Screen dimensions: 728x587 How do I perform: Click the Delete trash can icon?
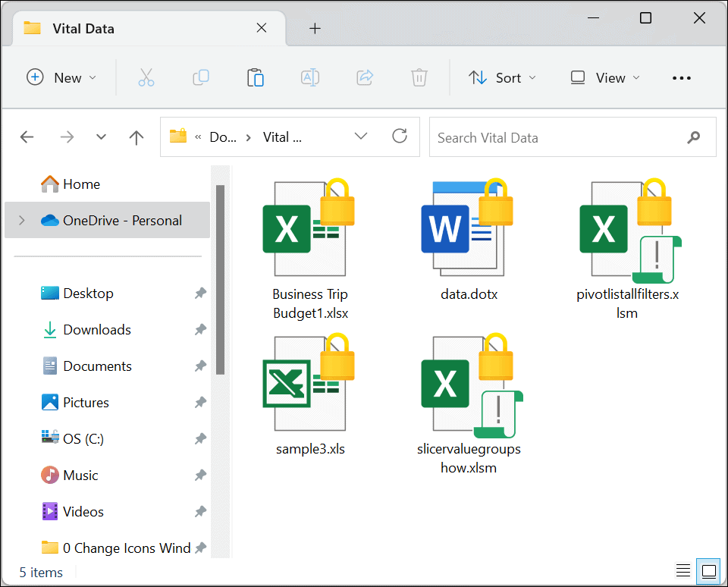[419, 77]
